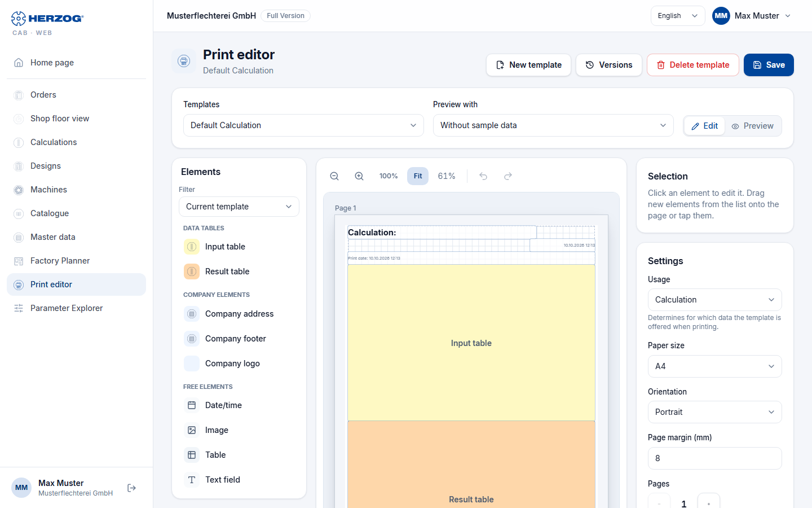Image resolution: width=812 pixels, height=508 pixels.
Task: Open the Usage dropdown Calculation
Action: coord(715,300)
